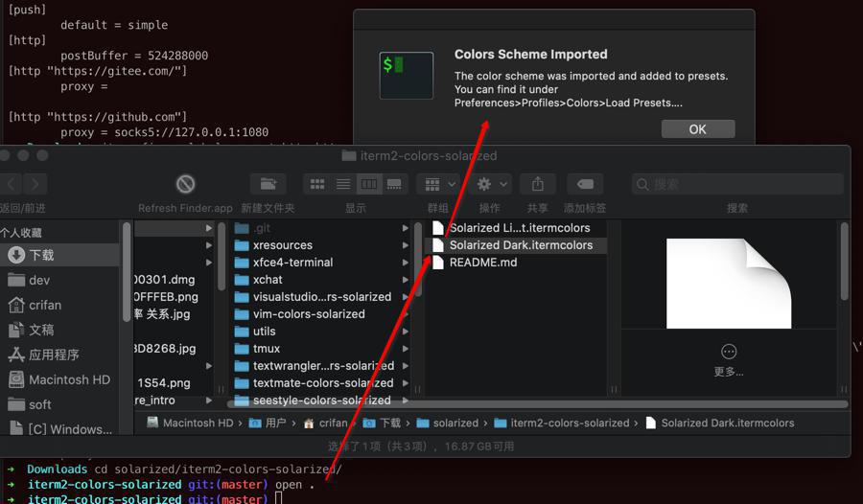
Task: Click Solarized Dark.itermcolors in the path bar
Action: [719, 423]
